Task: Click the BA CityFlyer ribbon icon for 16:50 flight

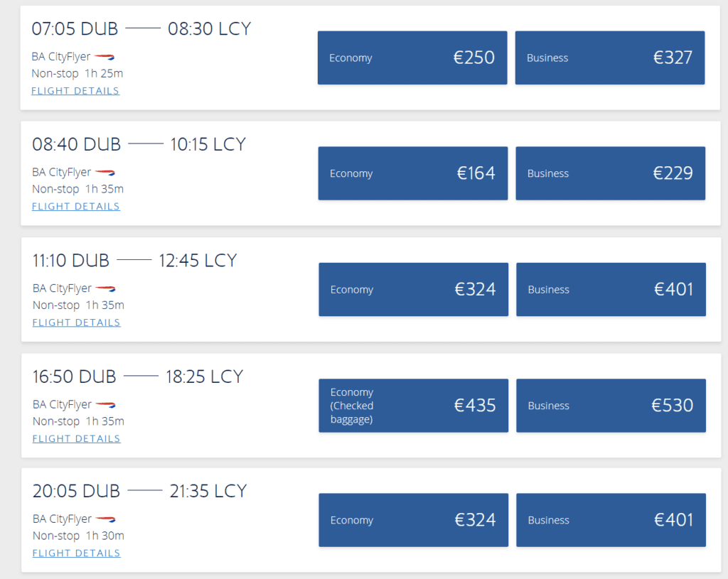Action: pyautogui.click(x=105, y=404)
